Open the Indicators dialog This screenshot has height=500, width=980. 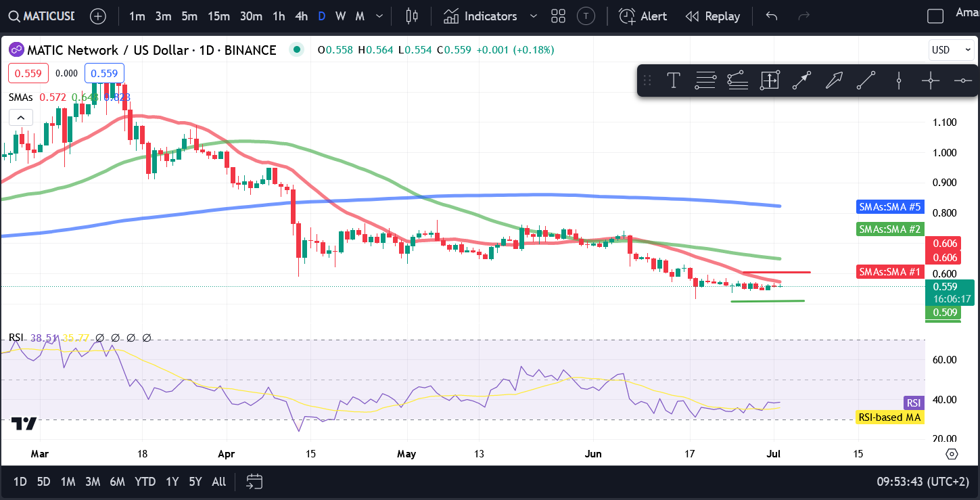(x=481, y=16)
